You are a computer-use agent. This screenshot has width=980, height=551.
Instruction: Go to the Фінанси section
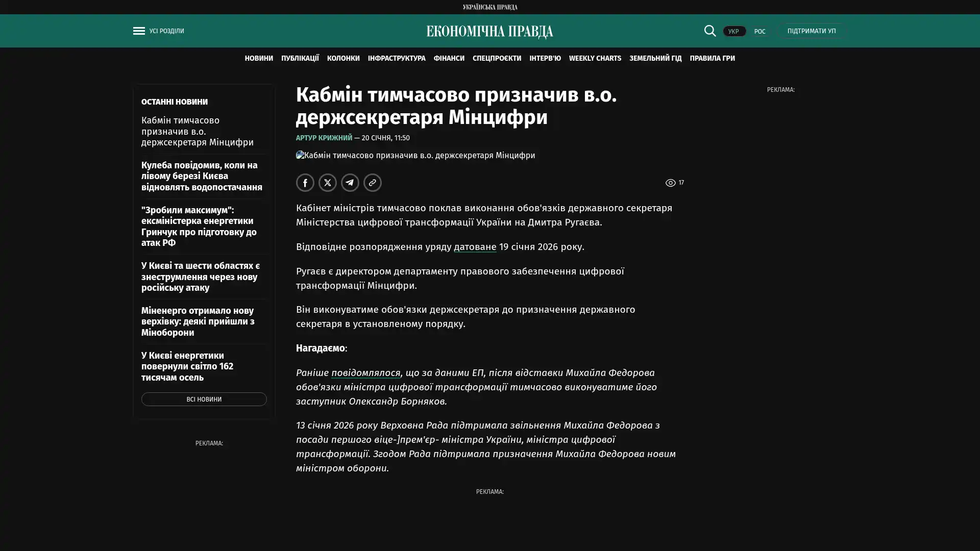tap(449, 58)
